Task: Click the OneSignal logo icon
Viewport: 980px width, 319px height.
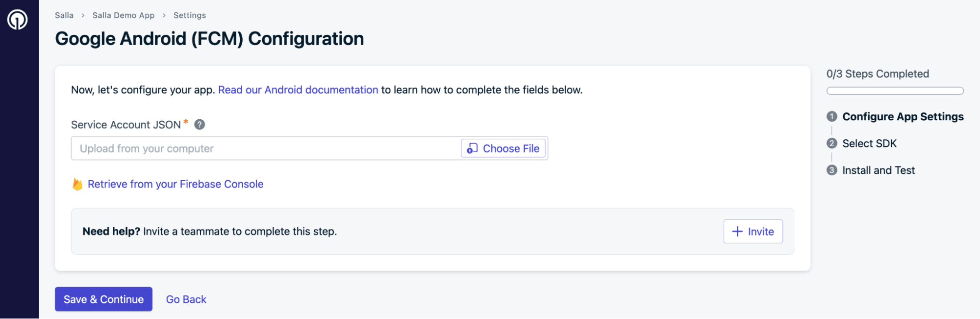Action: click(x=17, y=20)
